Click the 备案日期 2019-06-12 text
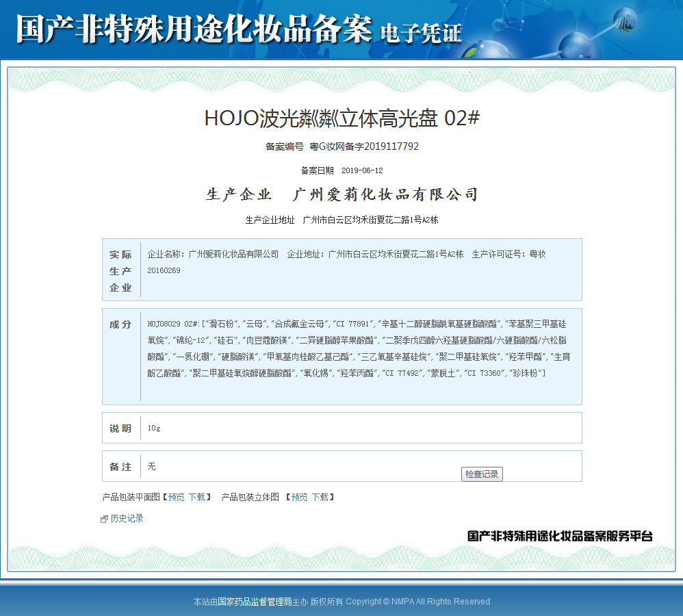This screenshot has height=616, width=683. tap(342, 170)
